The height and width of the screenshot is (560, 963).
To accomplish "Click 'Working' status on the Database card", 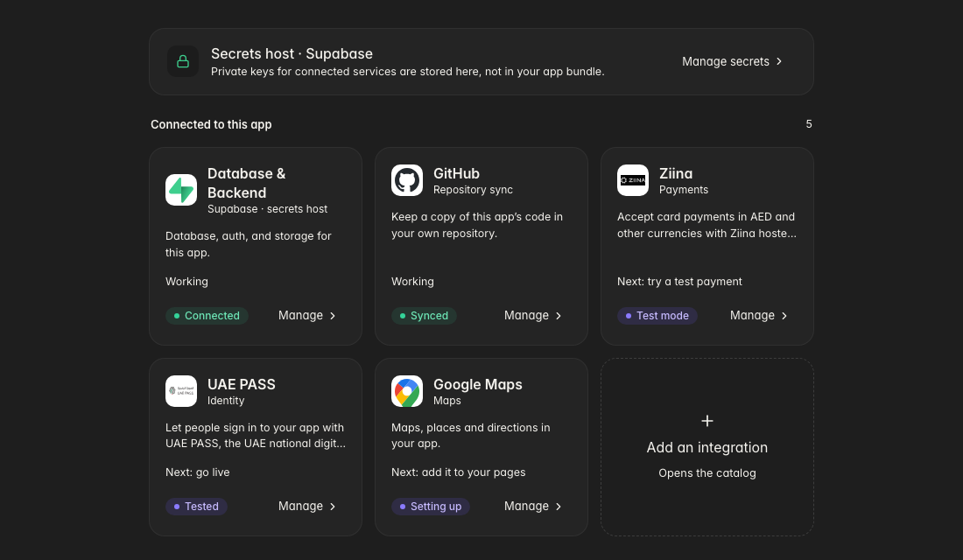I will pyautogui.click(x=186, y=282).
